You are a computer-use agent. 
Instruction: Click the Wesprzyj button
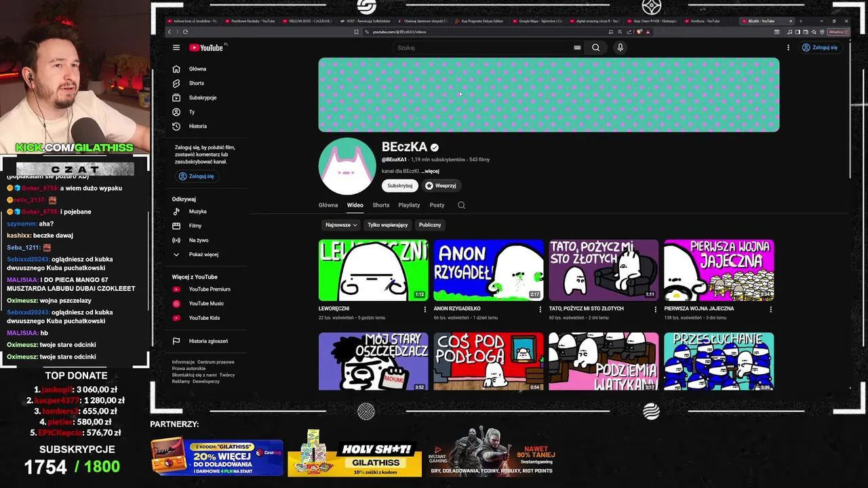coord(441,186)
